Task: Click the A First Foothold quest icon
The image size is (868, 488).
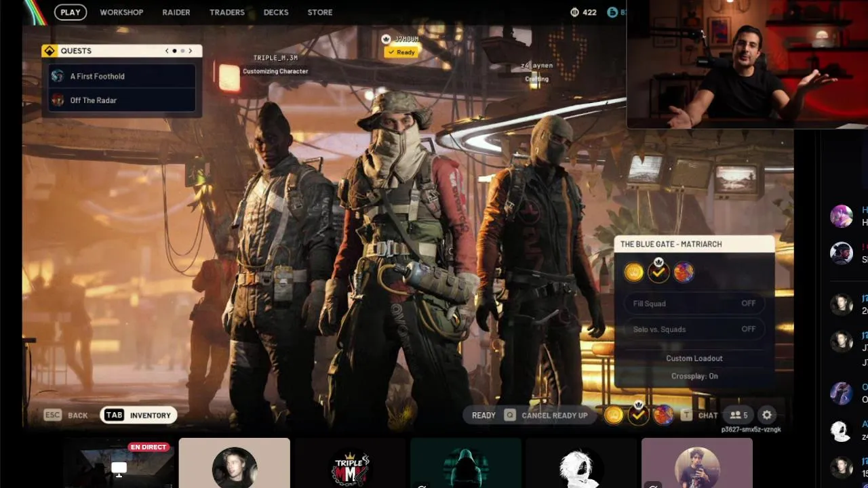Action: (x=58, y=76)
